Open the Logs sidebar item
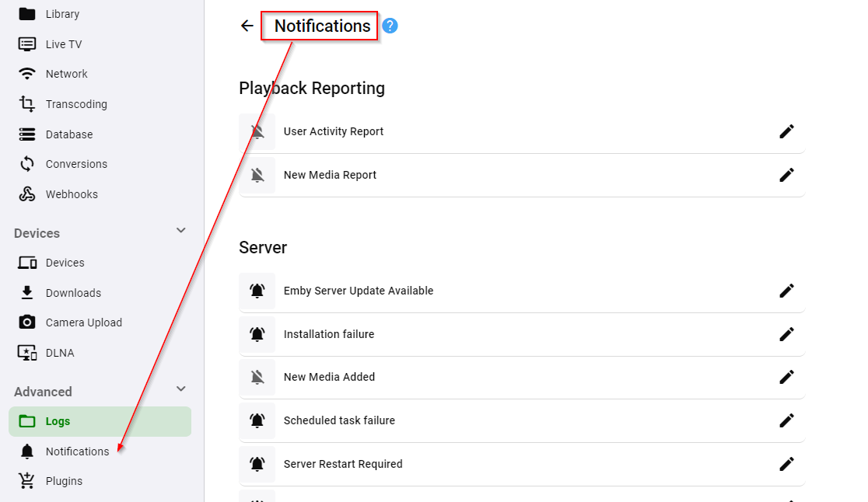Image resolution: width=868 pixels, height=502 pixels. [x=58, y=421]
